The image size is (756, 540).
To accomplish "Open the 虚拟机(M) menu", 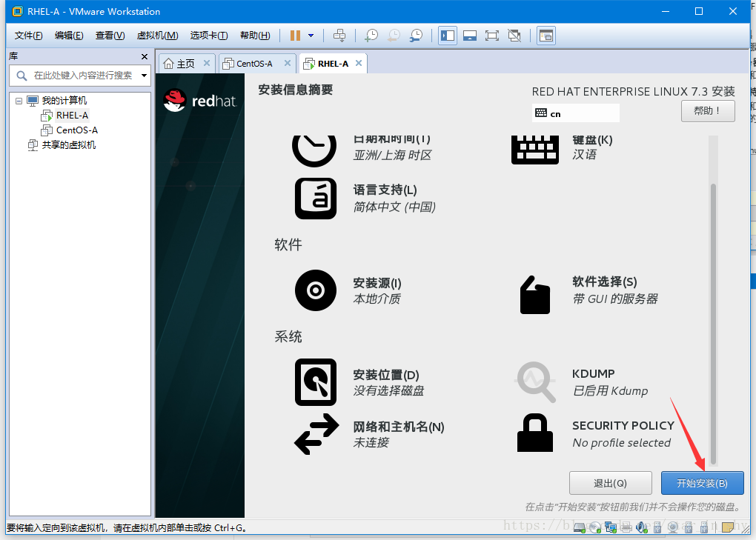I will [x=157, y=36].
